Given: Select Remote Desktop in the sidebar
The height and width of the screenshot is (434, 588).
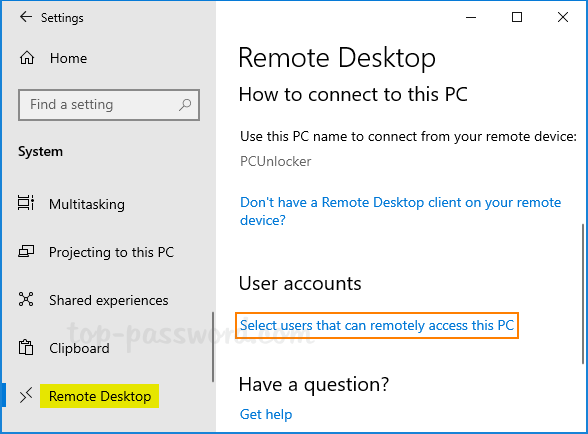Looking at the screenshot, I should tap(100, 396).
